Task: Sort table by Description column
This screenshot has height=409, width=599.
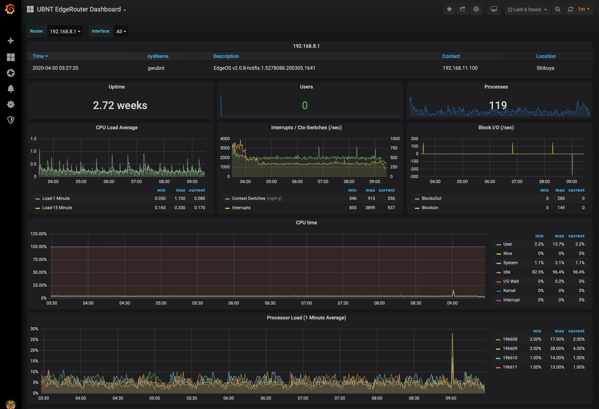Action: point(226,56)
